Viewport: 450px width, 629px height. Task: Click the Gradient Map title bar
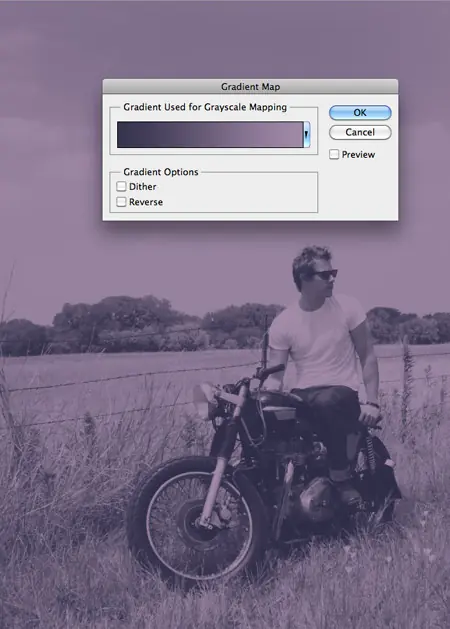[x=250, y=87]
